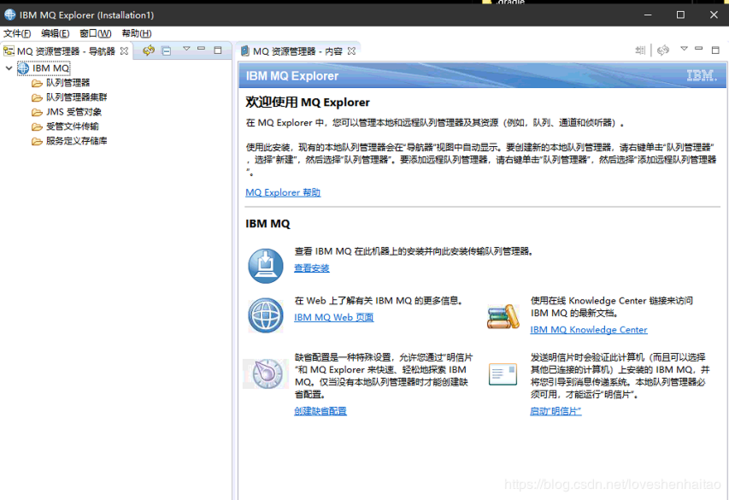
Task: Open the IBM MQ Knowledge Center link
Action: coord(589,330)
